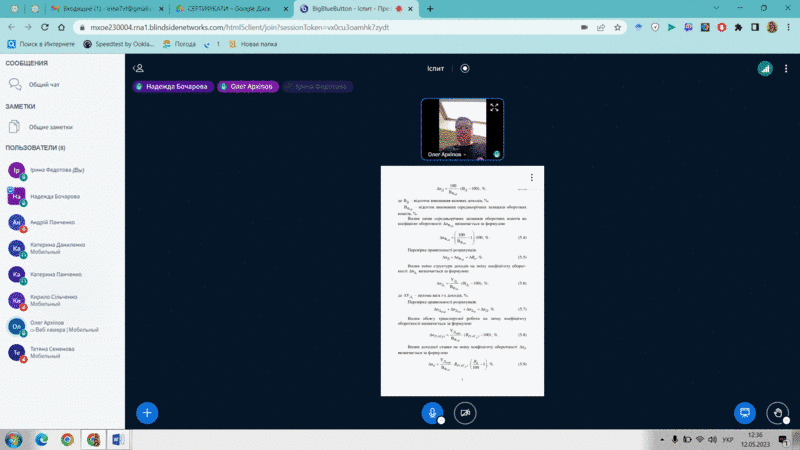Select Катерина Даниленко in users list

point(58,247)
